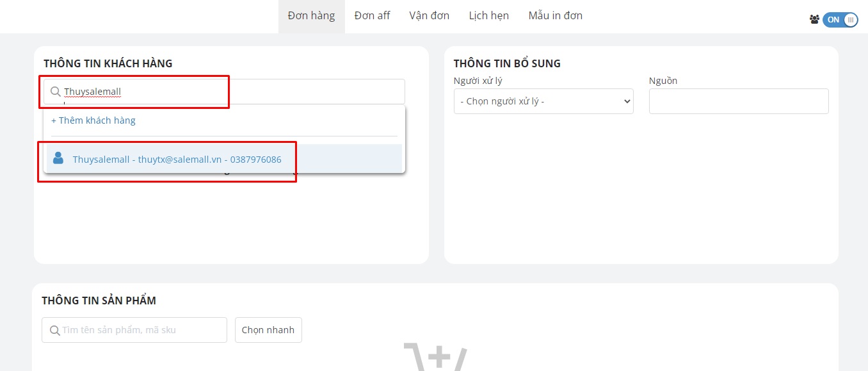Click the group users icon beside the ON switch
The height and width of the screenshot is (371, 868).
pyautogui.click(x=814, y=20)
